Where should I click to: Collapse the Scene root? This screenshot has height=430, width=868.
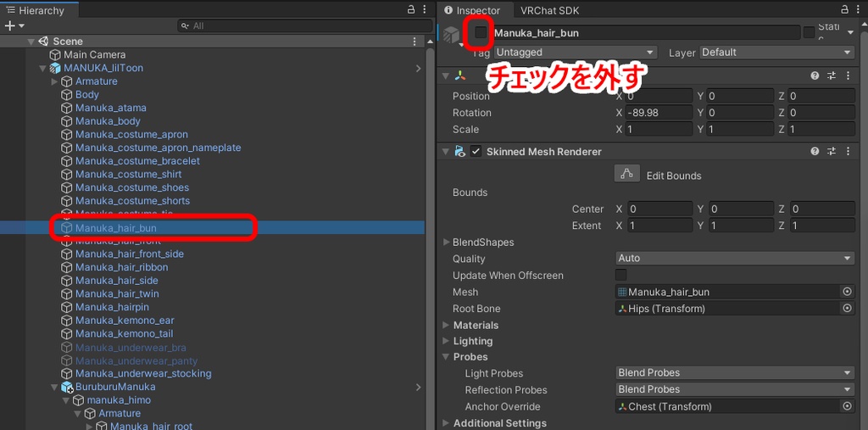pyautogui.click(x=31, y=42)
